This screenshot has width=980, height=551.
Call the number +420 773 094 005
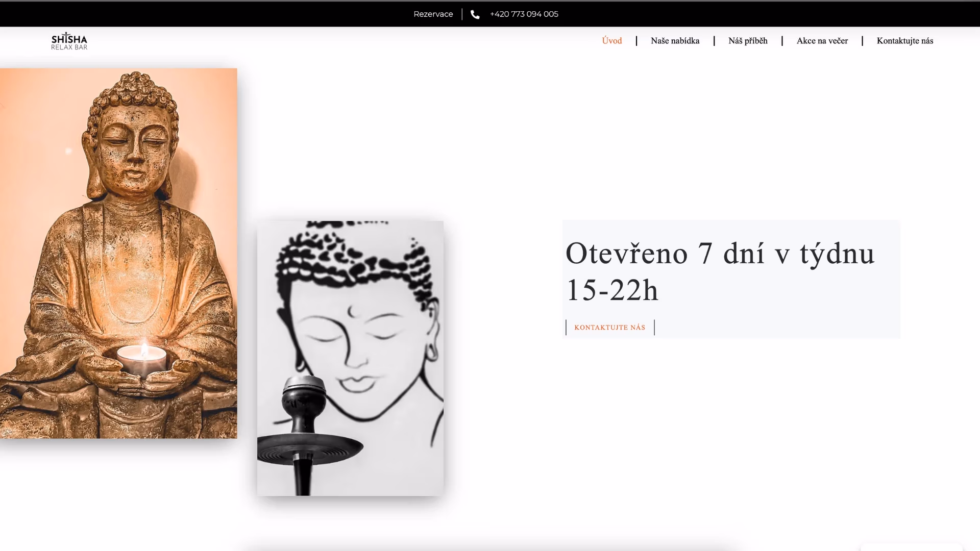click(524, 14)
